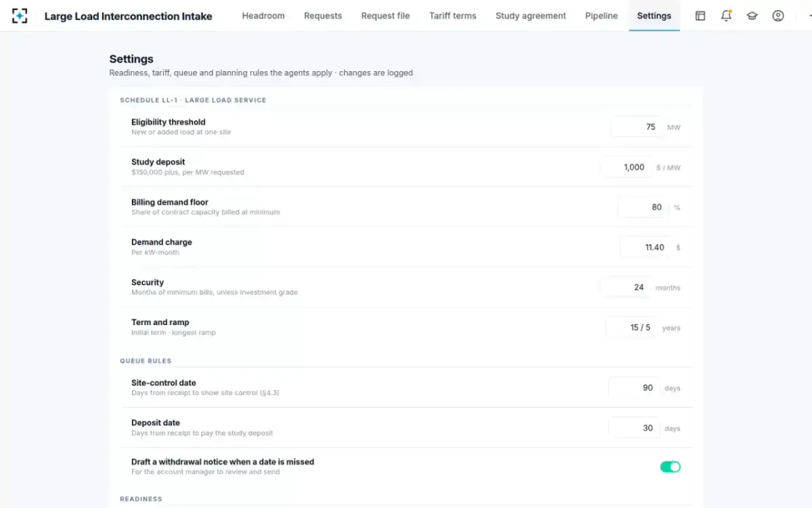Go to the Tariff terms tab
The image size is (812, 508).
point(453,16)
